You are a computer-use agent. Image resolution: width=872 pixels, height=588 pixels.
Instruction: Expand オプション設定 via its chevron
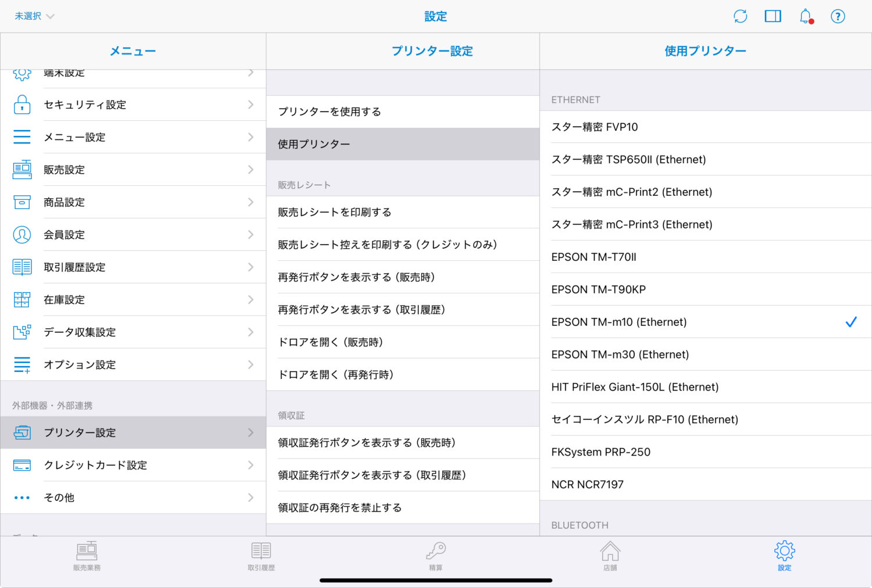(x=251, y=364)
